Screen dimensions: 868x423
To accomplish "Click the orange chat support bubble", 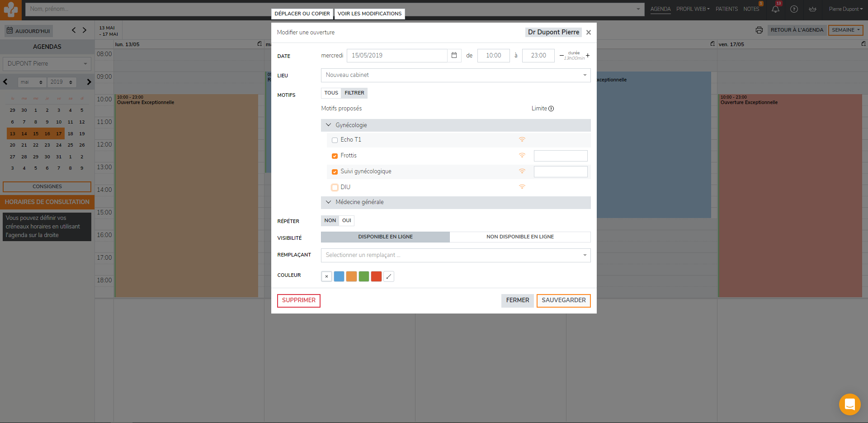I will point(849,404).
